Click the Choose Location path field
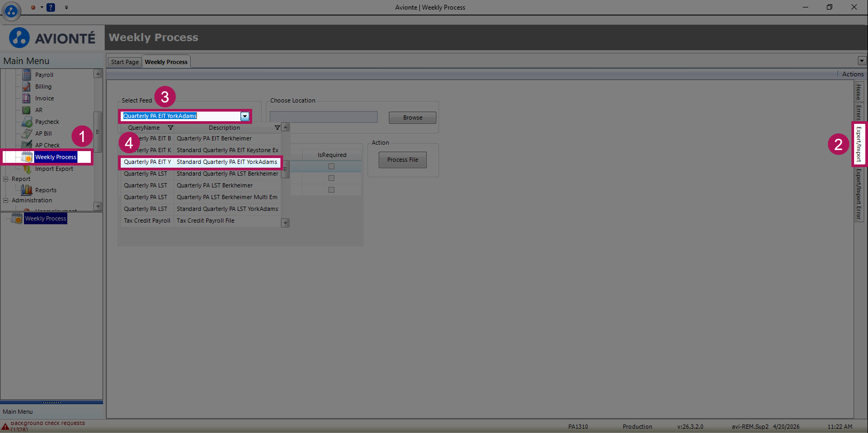Image resolution: width=868 pixels, height=433 pixels. [x=324, y=117]
